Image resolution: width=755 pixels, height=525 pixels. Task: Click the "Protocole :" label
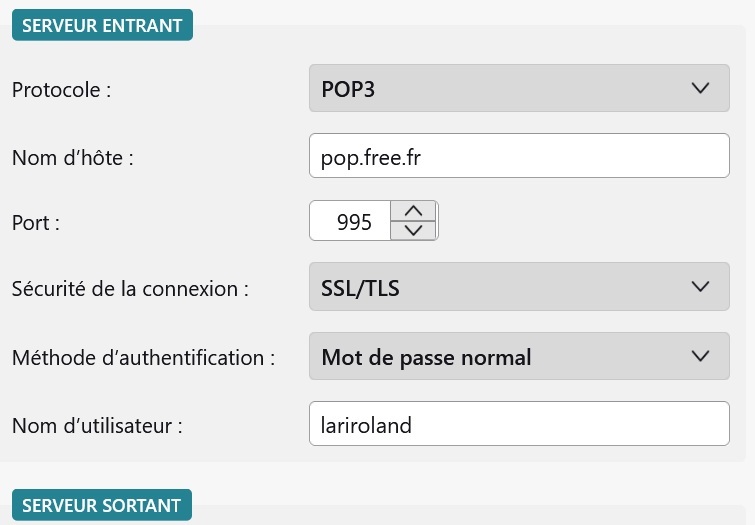pyautogui.click(x=61, y=90)
